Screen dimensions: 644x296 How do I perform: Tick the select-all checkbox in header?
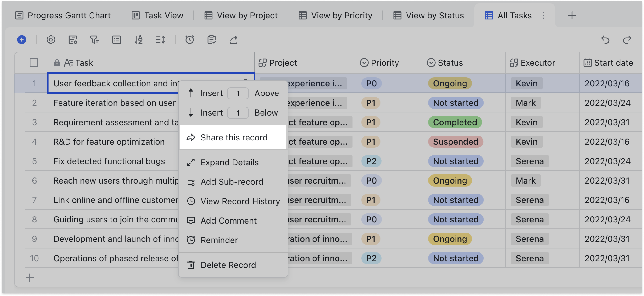pyautogui.click(x=34, y=63)
